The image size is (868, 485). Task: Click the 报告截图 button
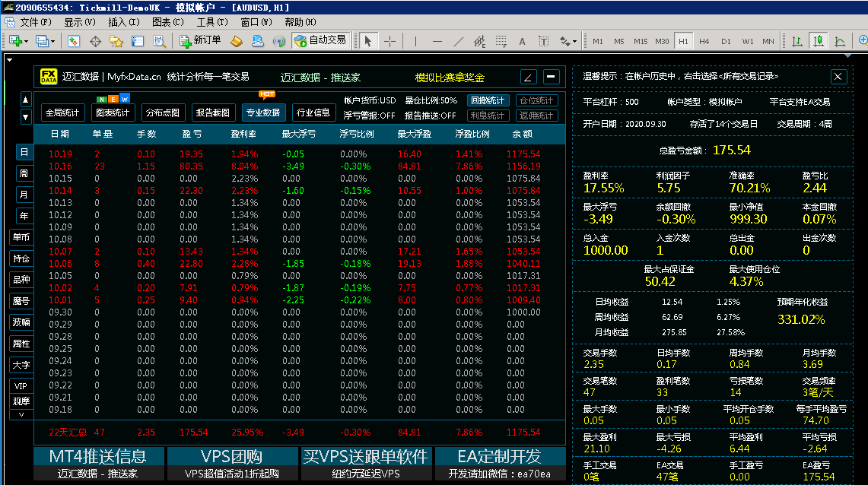tap(212, 113)
